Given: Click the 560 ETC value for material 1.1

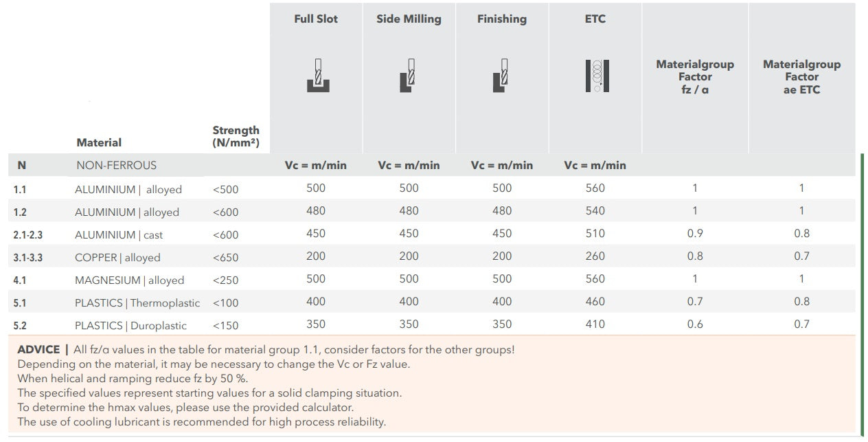Looking at the screenshot, I should point(595,188).
